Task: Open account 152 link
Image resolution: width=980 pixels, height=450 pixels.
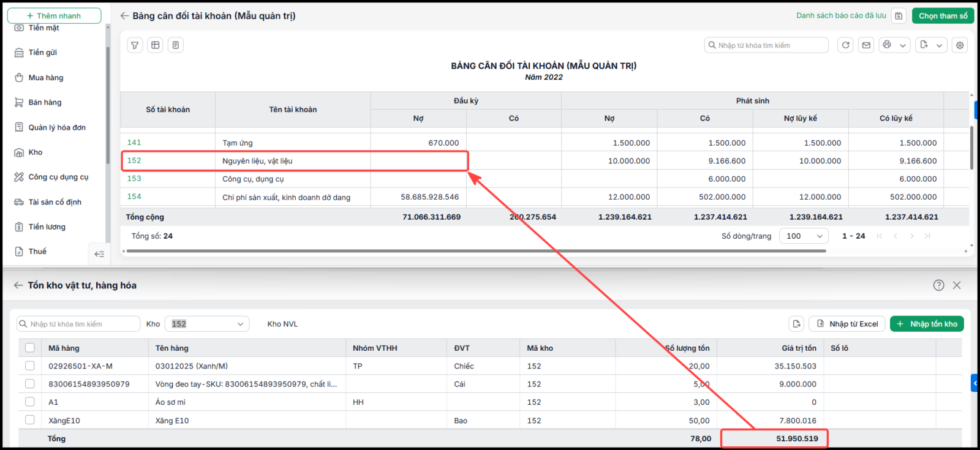Action: point(134,160)
